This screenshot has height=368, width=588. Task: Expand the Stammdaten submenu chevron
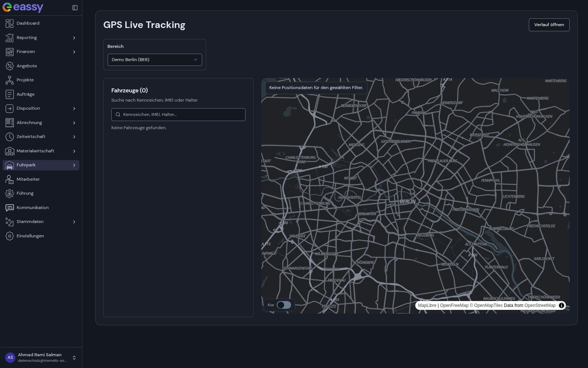point(74,222)
